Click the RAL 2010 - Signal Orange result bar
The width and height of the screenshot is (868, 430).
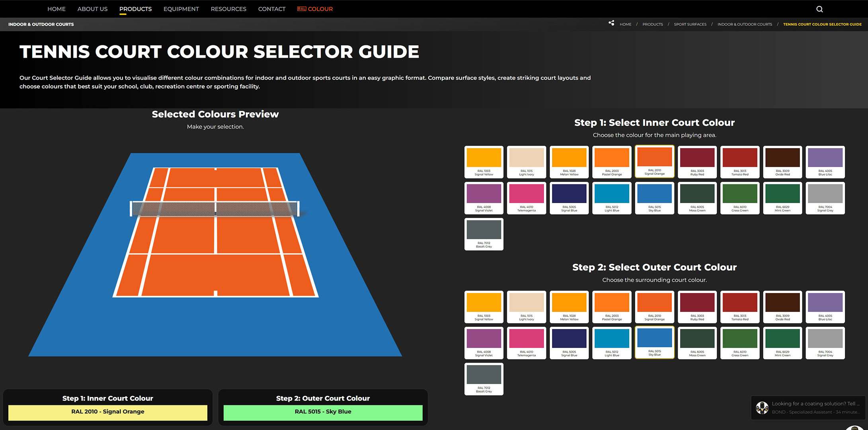[108, 412]
